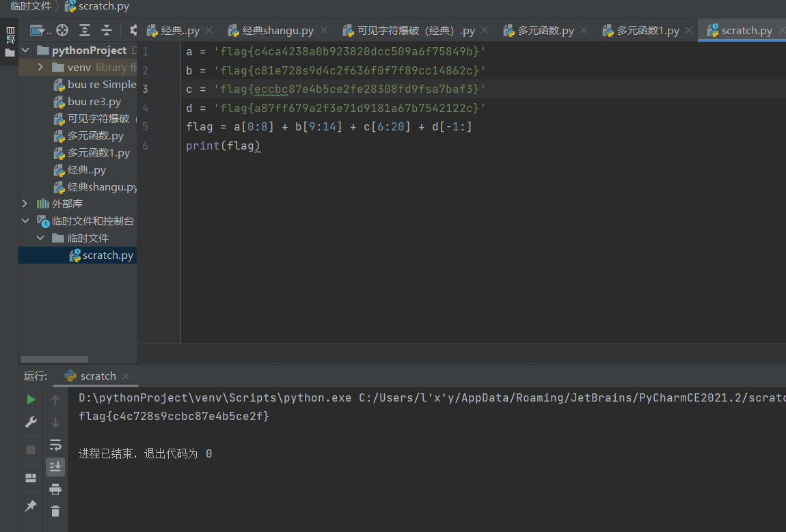Expand the venv folder

click(x=40, y=67)
